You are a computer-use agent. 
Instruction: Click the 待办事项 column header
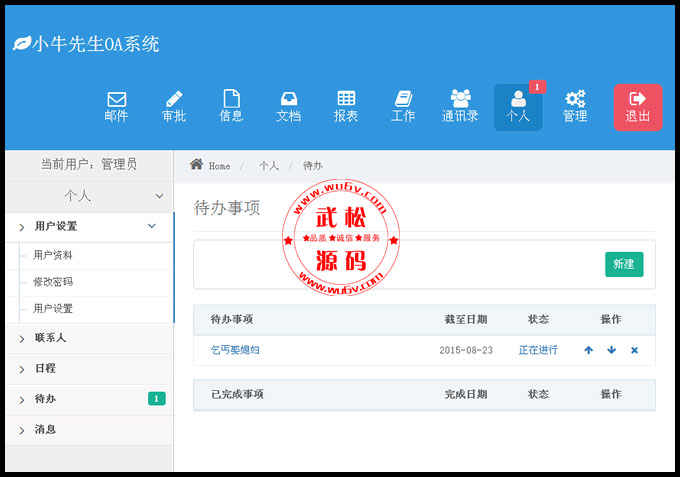point(232,320)
